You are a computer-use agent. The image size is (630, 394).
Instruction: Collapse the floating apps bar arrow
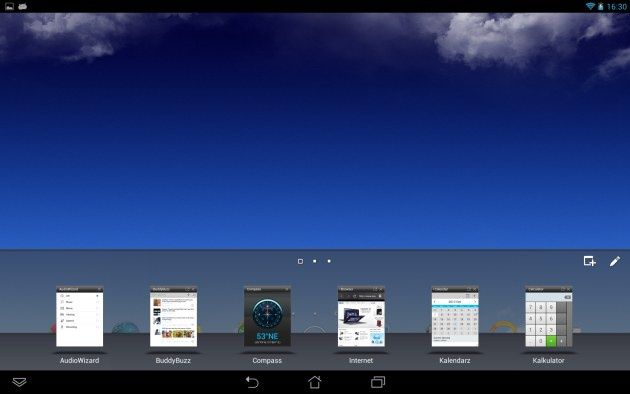19,382
